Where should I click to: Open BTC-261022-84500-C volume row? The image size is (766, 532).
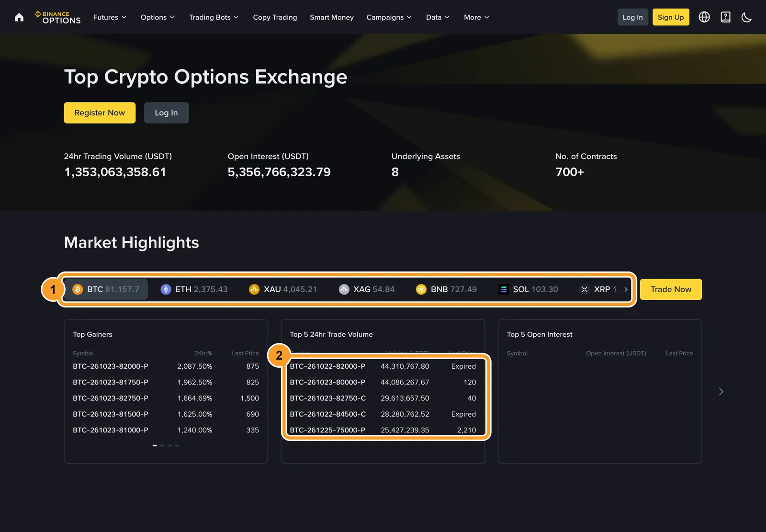click(383, 414)
